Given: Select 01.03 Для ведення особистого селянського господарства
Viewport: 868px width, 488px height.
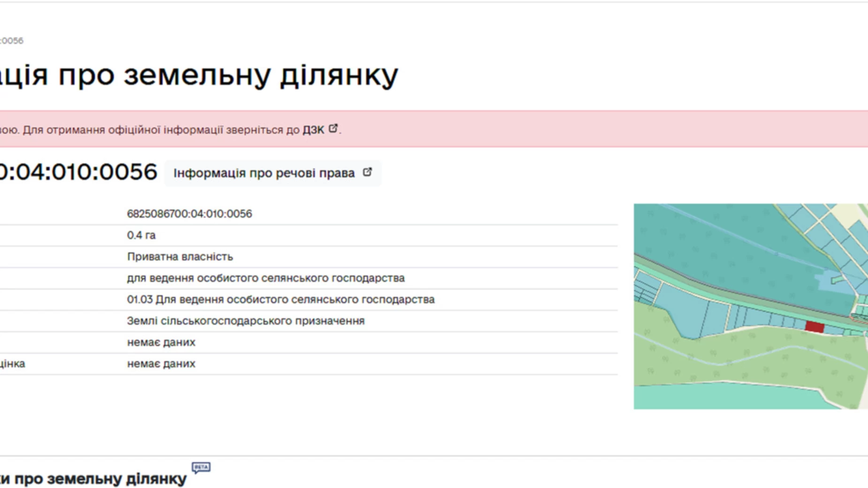Looking at the screenshot, I should [281, 299].
